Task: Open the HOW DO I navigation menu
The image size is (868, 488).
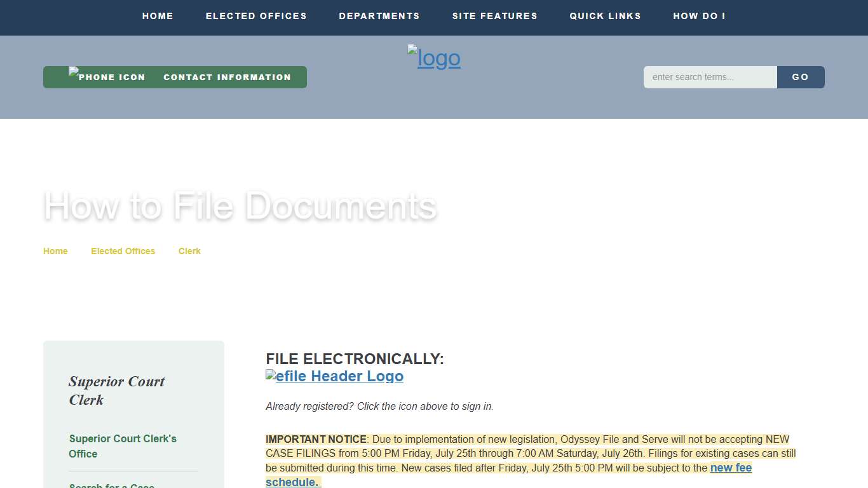Action: 699,16
